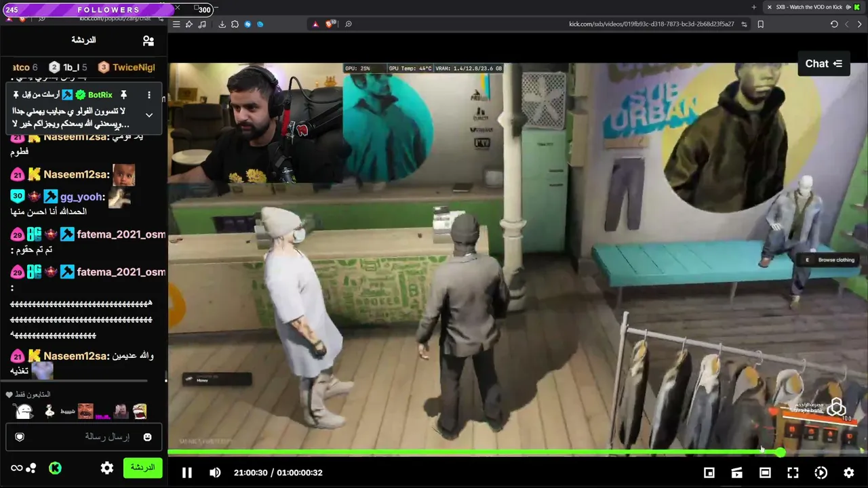
Task: Open a new browser tab
Action: click(754, 7)
